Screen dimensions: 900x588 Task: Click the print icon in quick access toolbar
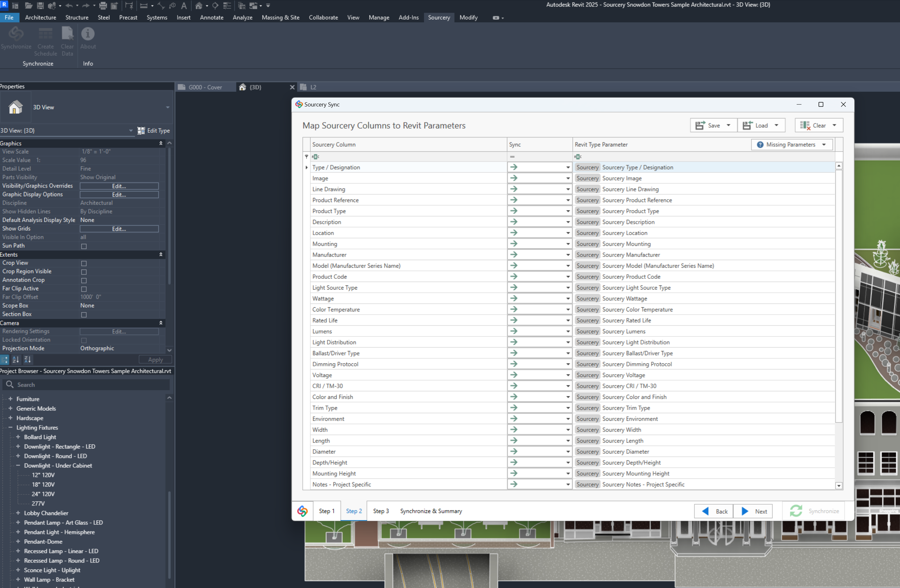[103, 6]
